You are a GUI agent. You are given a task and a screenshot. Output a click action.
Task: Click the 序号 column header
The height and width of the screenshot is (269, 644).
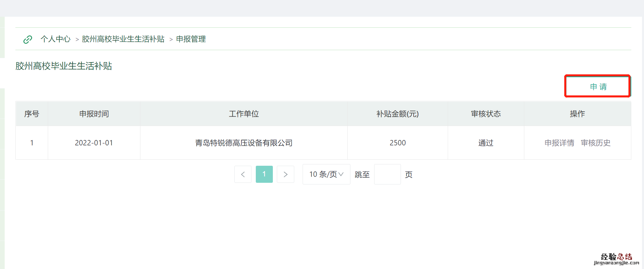[32, 114]
